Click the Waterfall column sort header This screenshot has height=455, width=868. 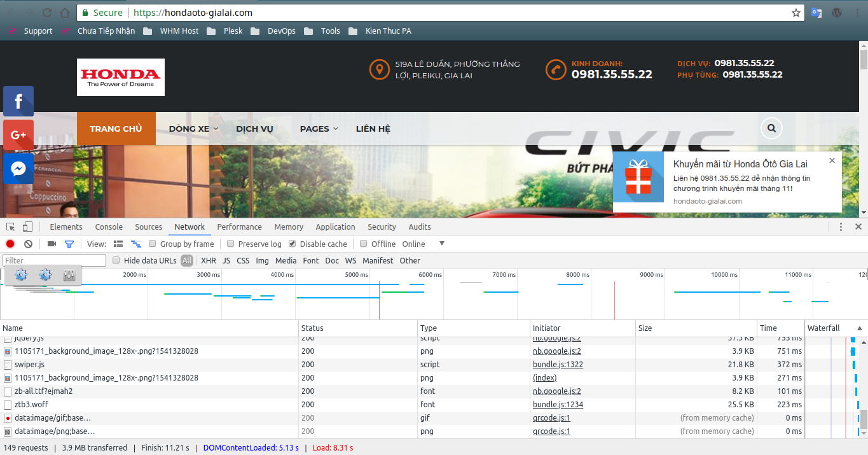point(835,328)
